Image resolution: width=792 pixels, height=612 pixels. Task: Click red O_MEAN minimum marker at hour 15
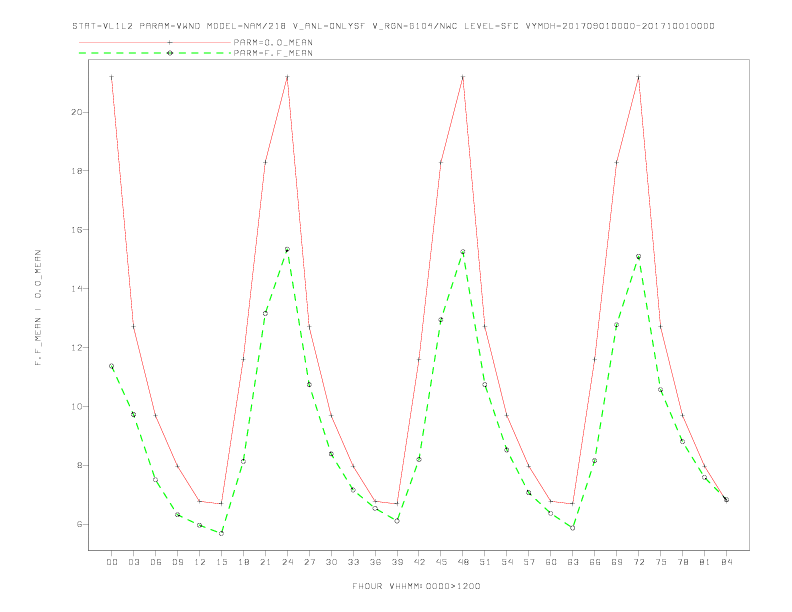221,503
